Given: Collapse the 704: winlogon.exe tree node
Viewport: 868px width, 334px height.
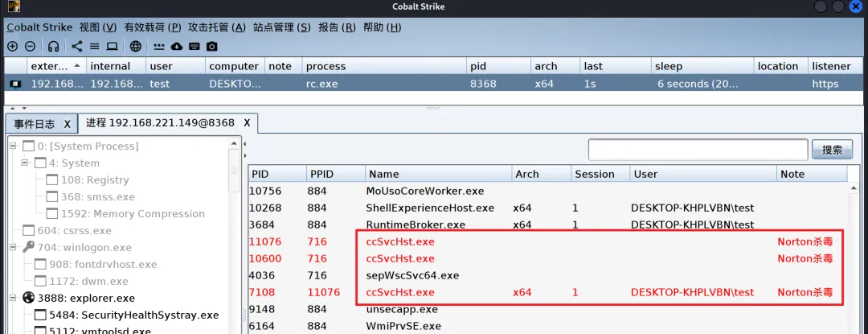Looking at the screenshot, I should click(13, 248).
